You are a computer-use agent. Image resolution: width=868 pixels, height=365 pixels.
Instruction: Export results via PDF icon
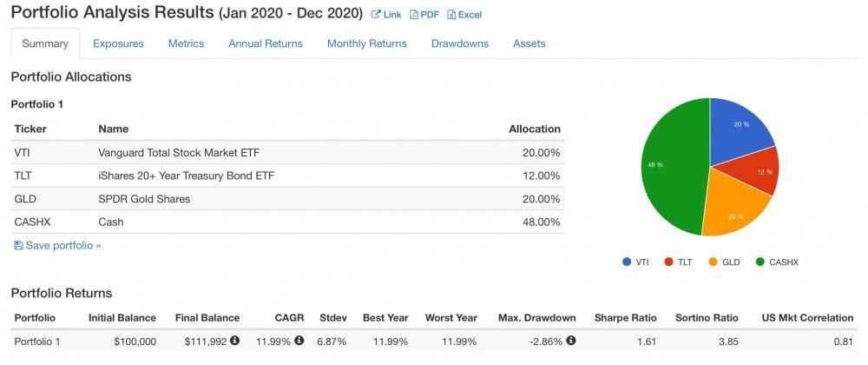pos(414,15)
